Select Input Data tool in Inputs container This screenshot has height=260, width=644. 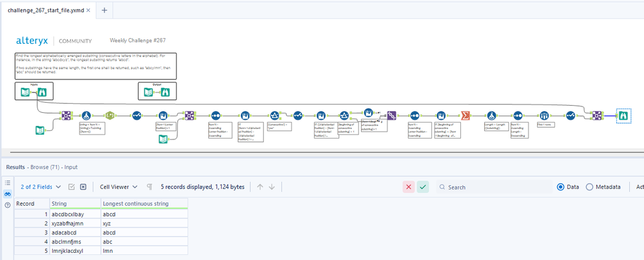(x=25, y=93)
